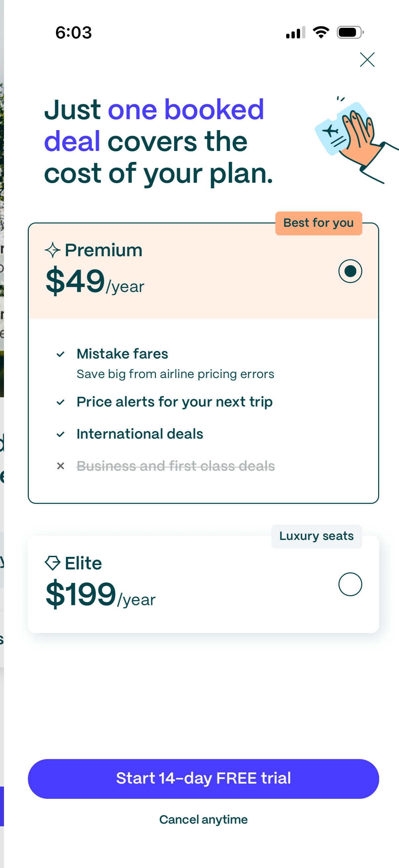This screenshot has width=399, height=868.
Task: Tap the Wi-Fi icon in status bar
Action: click(x=321, y=32)
